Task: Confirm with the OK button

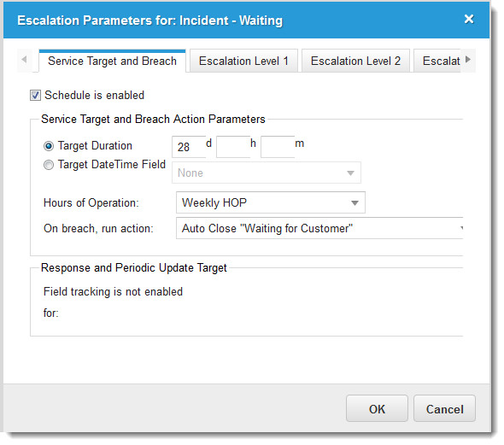Action: coord(377,408)
